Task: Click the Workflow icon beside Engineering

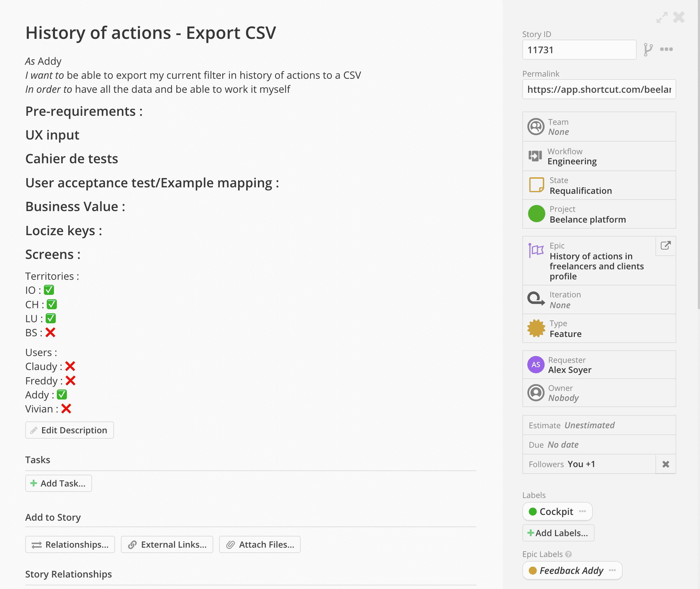Action: [x=536, y=156]
